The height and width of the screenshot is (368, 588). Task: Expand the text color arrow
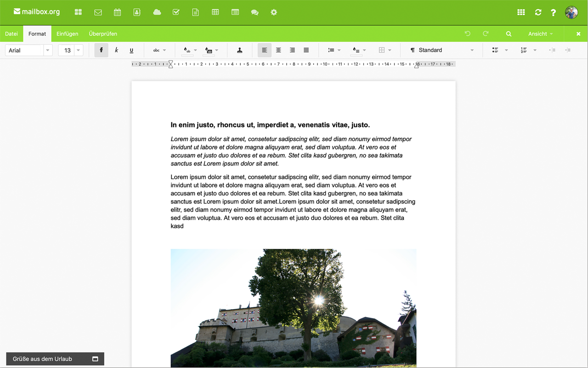pyautogui.click(x=196, y=50)
